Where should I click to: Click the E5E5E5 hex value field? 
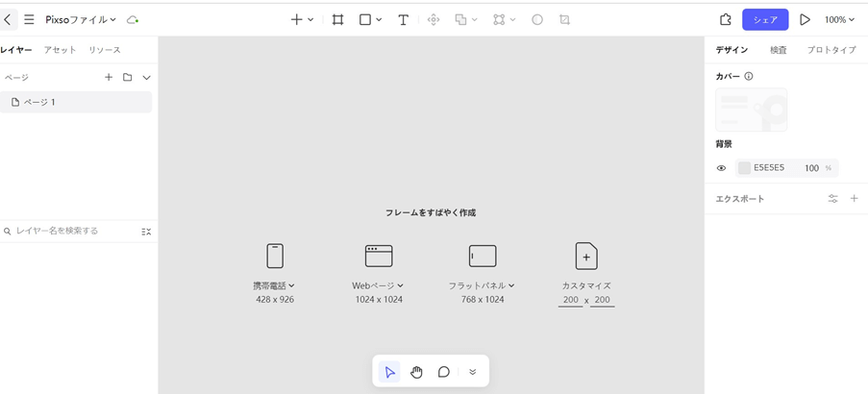tap(769, 168)
